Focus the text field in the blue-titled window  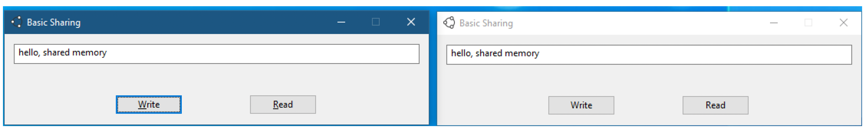[216, 54]
